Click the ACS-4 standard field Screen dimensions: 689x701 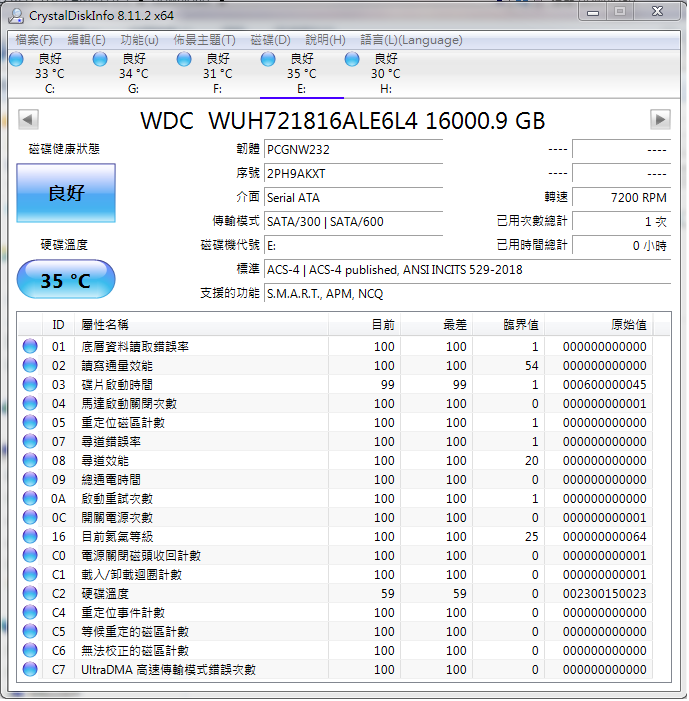467,270
